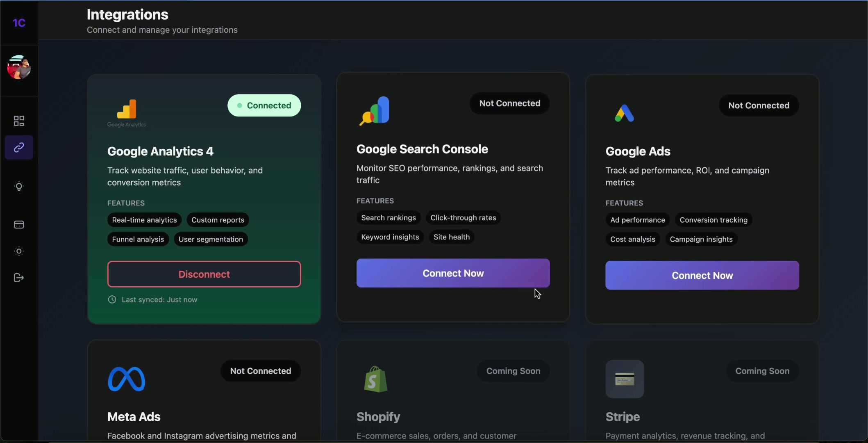The width and height of the screenshot is (868, 443).
Task: Open the dashboard grid icon
Action: (x=19, y=121)
